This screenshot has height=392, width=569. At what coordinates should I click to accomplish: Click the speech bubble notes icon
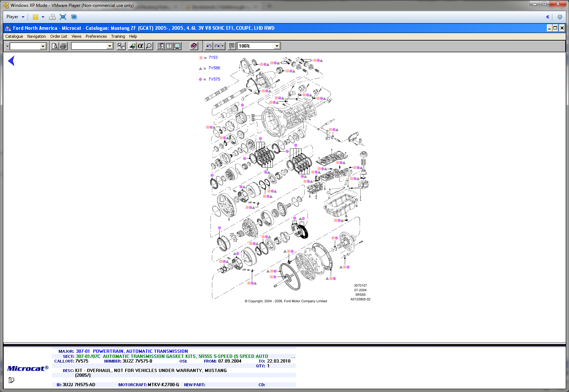click(232, 46)
